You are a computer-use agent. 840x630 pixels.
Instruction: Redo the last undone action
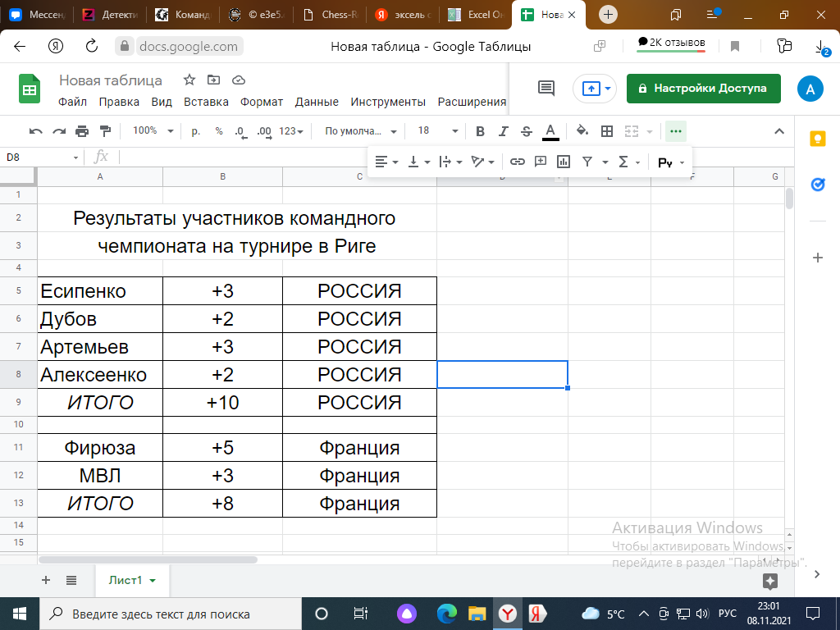pyautogui.click(x=59, y=131)
